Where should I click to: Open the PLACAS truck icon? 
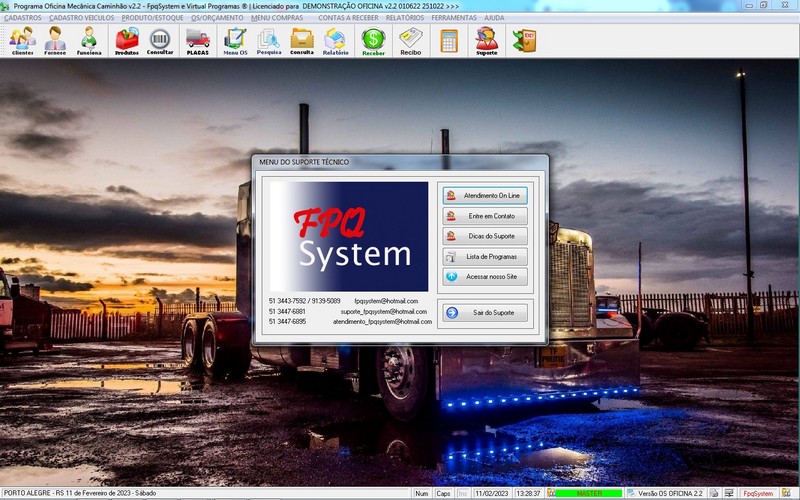[x=197, y=41]
